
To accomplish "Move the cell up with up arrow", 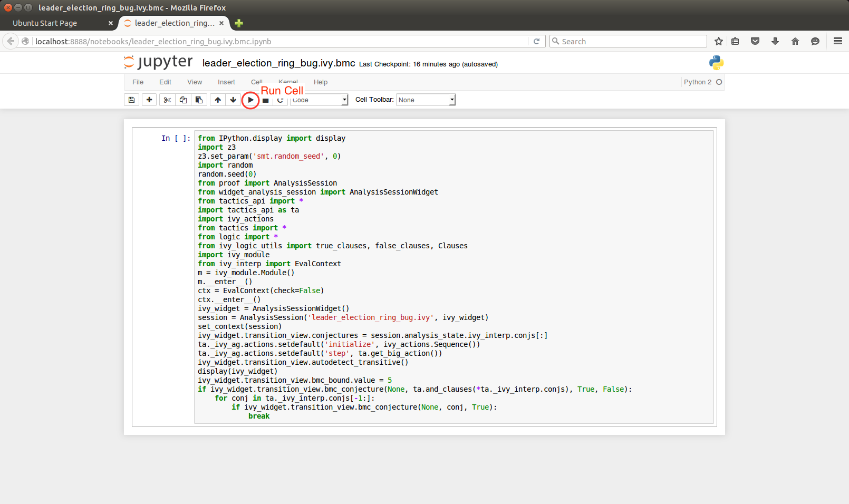I will coord(218,100).
